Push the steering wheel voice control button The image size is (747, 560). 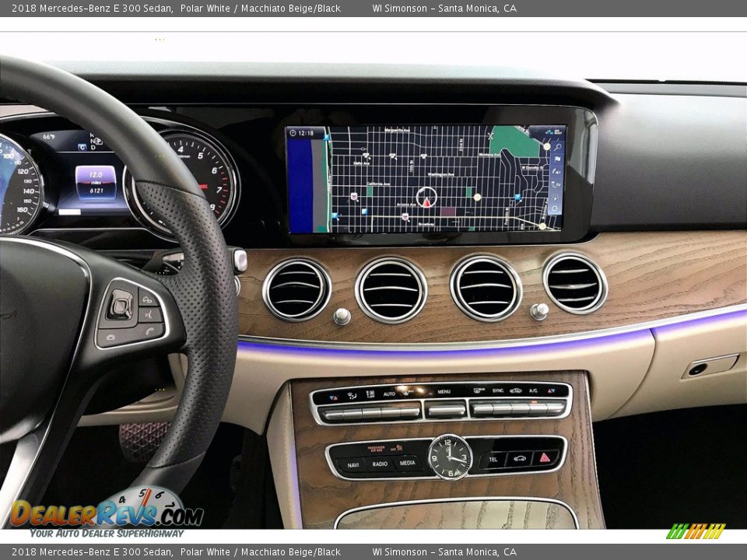point(149,315)
